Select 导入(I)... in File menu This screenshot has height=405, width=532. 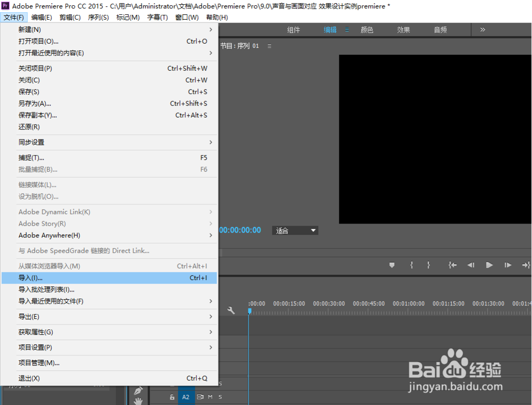(109, 278)
